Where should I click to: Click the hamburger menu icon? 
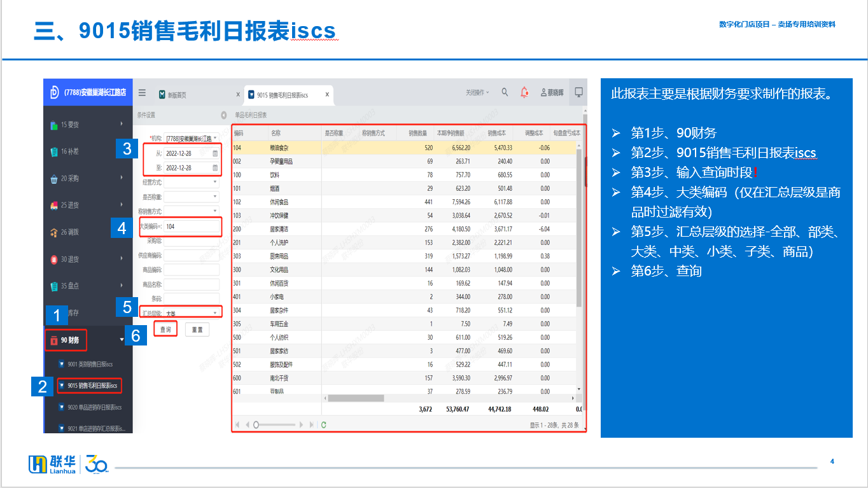coord(142,93)
